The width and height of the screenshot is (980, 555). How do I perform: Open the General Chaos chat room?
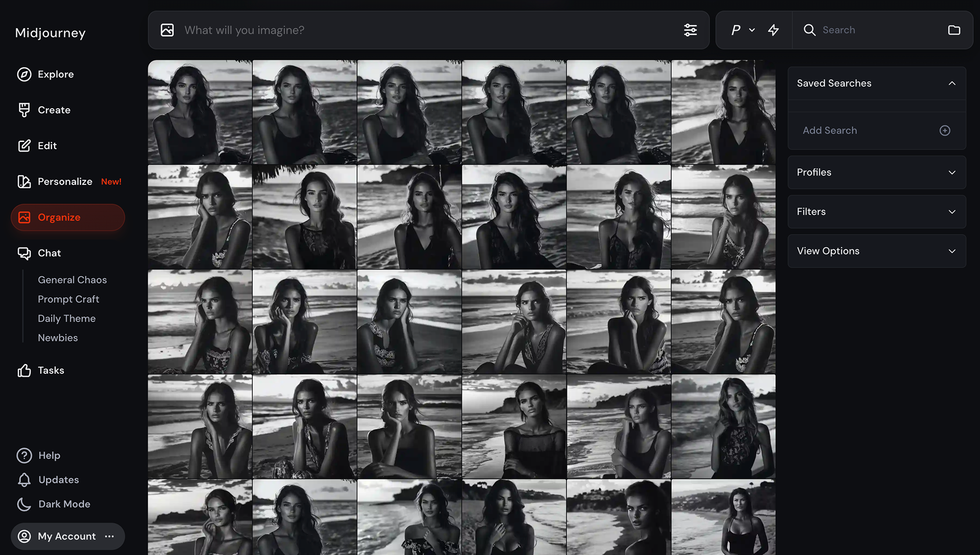coord(72,280)
